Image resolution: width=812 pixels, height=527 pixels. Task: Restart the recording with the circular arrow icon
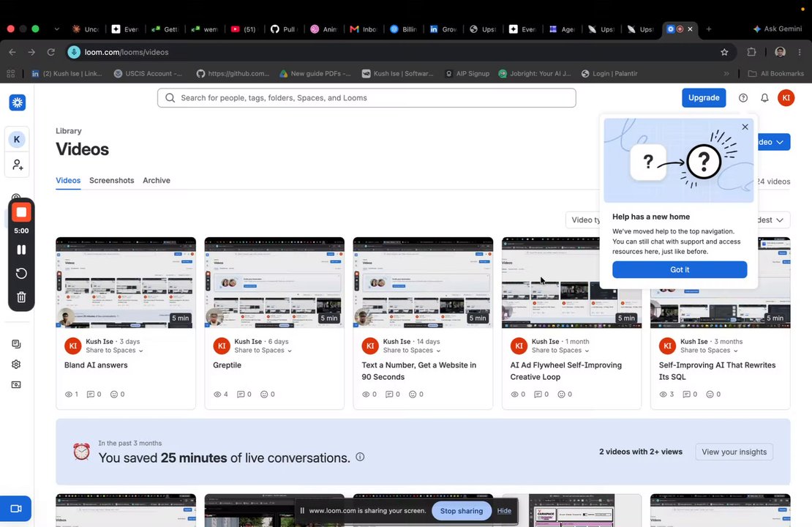coord(21,273)
